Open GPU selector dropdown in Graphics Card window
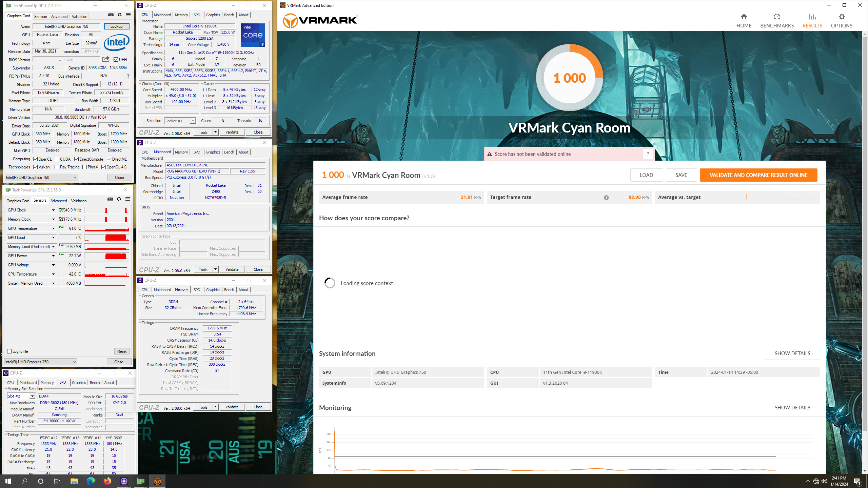Screen dimensions: 868x488 41,178
